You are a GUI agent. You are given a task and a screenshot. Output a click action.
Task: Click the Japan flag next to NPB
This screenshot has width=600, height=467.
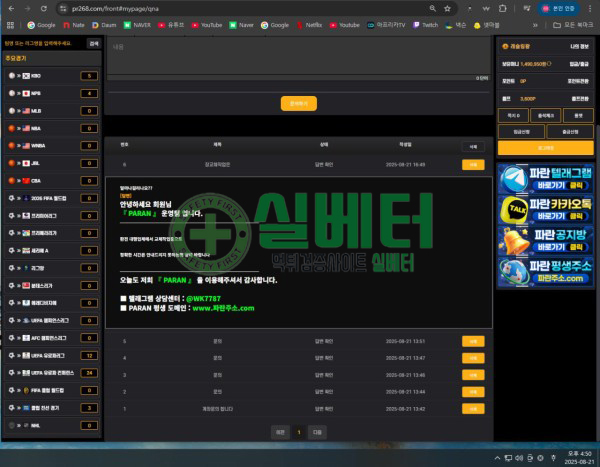click(26, 93)
